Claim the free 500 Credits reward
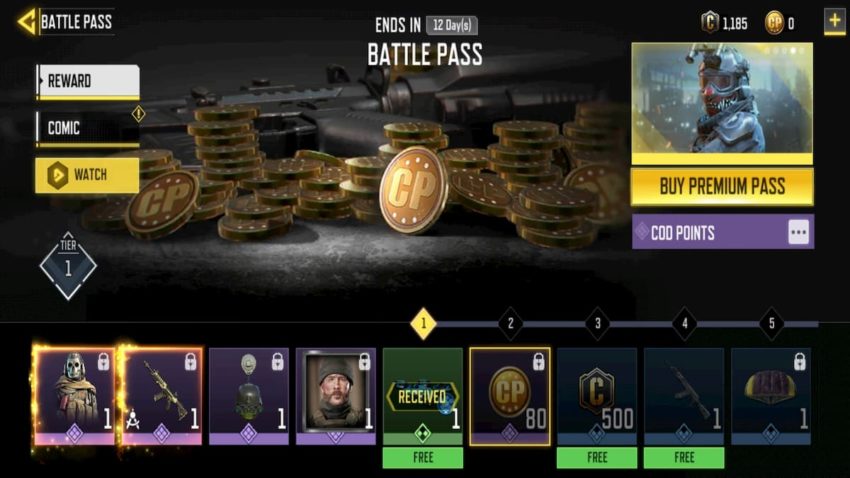Viewport: 850px width, 478px height. coord(597,458)
